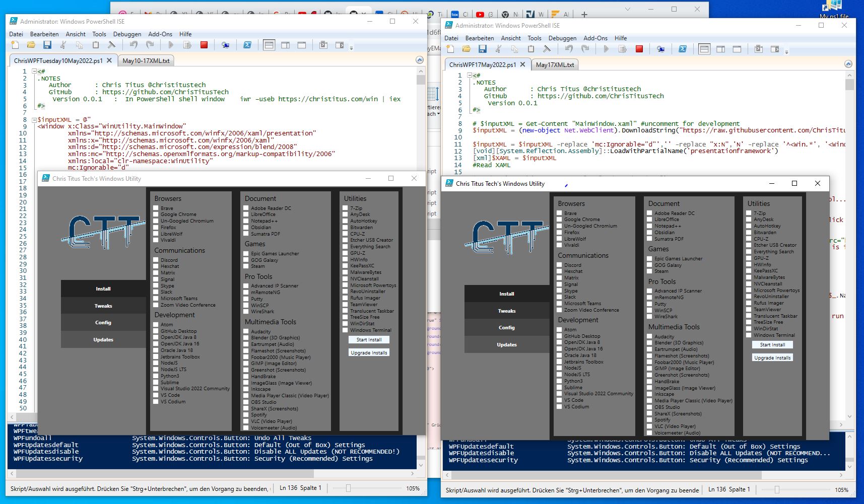
Task: Open new browser tab with plus button
Action: 584,15
